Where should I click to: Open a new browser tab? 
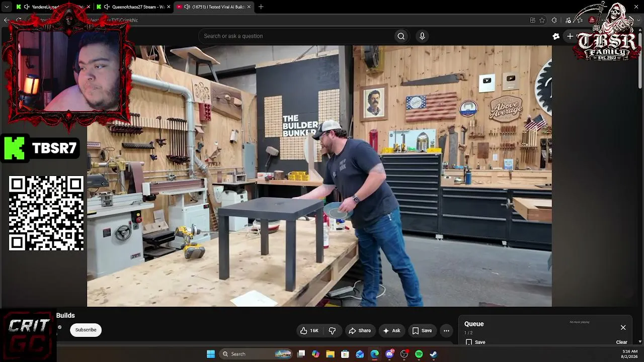tap(261, 7)
